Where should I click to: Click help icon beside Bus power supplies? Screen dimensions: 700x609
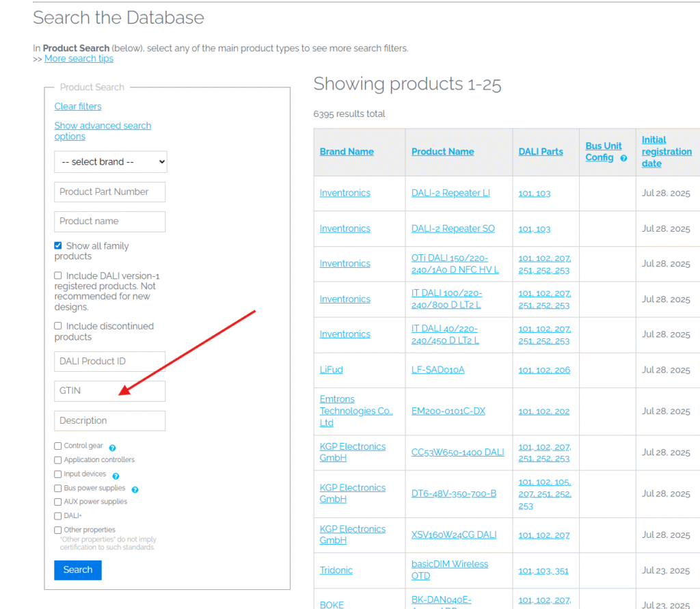point(135,490)
